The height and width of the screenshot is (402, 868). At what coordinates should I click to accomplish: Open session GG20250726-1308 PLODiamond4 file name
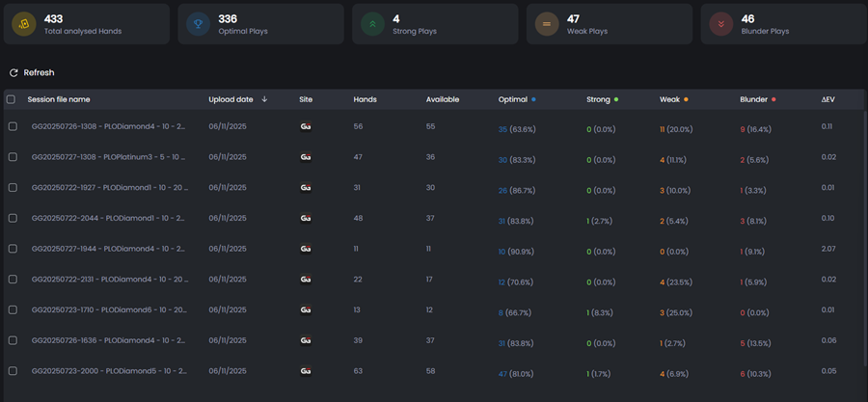[x=108, y=126]
